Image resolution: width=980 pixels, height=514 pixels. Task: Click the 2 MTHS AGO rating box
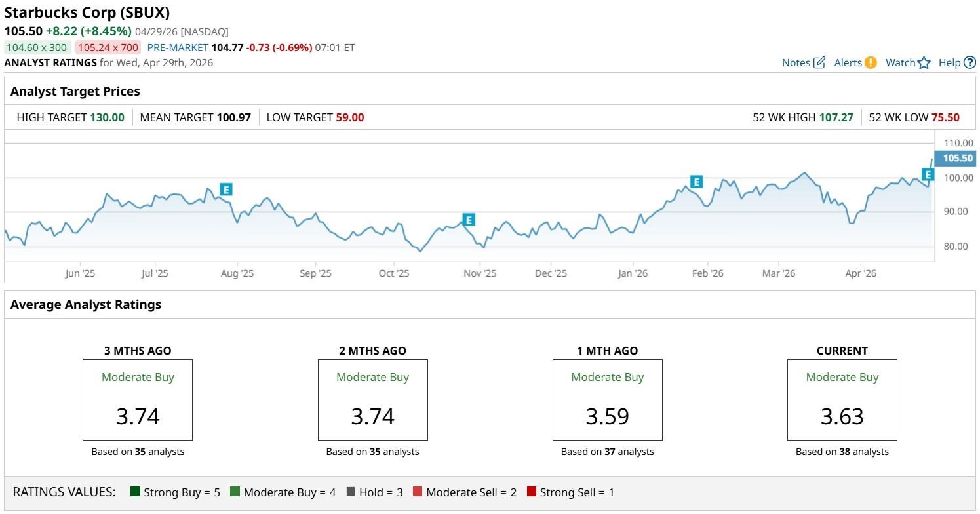[372, 400]
